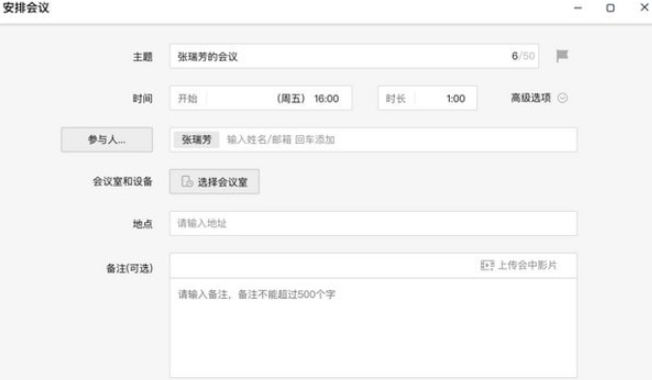This screenshot has width=652, height=380.
Task: Click the 高级选项 label
Action: tap(531, 98)
